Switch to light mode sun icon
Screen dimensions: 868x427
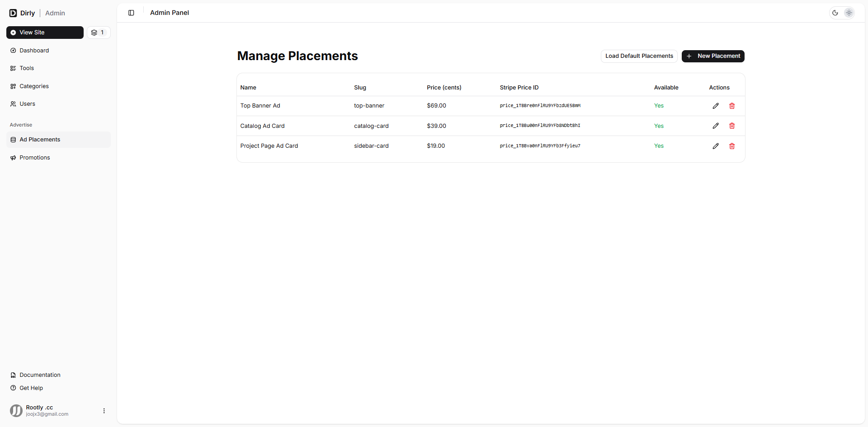[x=849, y=13]
